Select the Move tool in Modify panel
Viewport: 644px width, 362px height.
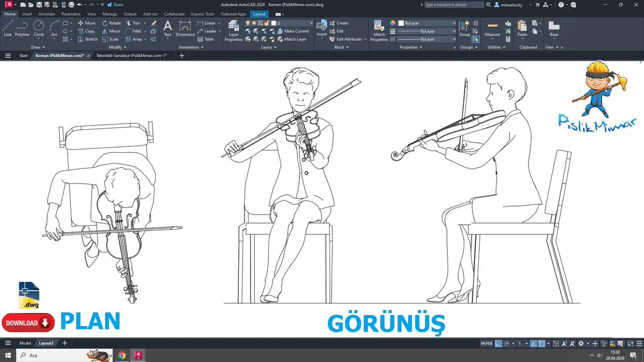87,23
